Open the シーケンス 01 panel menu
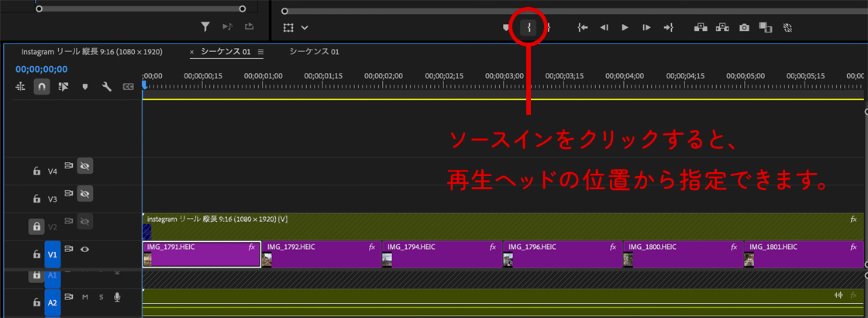The width and height of the screenshot is (868, 318). 260,52
